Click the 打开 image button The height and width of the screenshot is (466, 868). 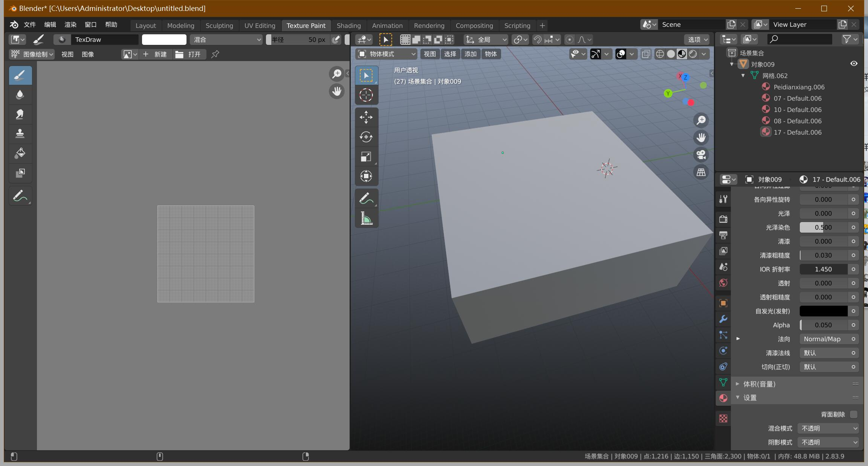click(x=189, y=54)
